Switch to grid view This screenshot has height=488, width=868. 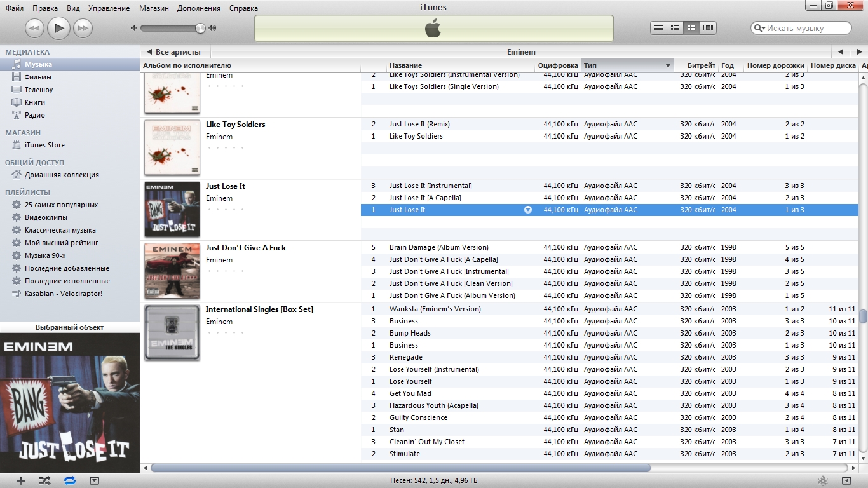691,27
